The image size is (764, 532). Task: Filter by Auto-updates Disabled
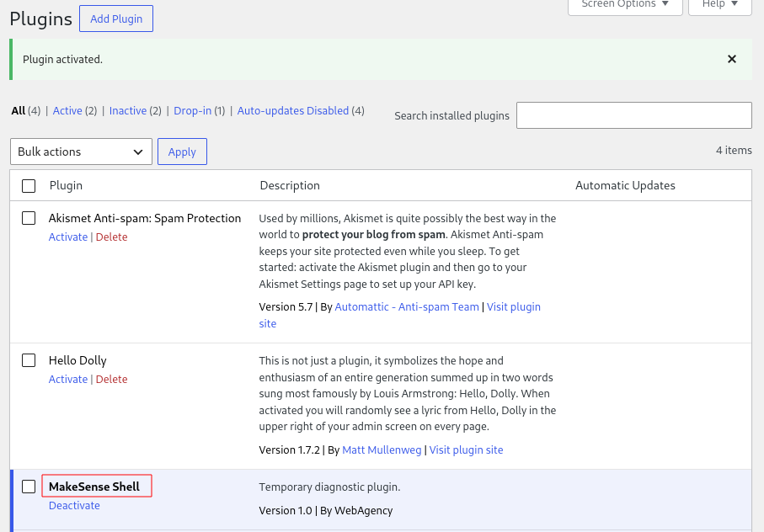[x=293, y=110]
